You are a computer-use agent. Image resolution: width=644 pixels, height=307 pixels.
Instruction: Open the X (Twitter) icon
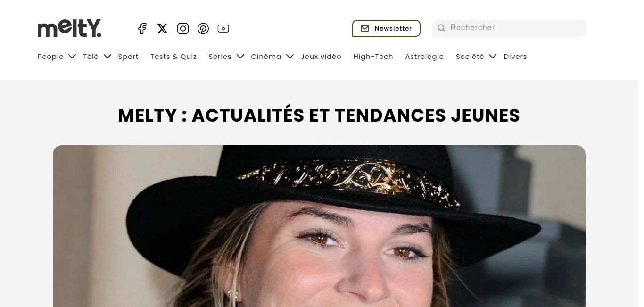click(162, 29)
